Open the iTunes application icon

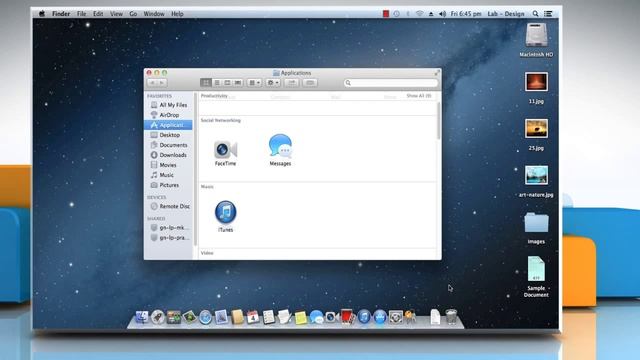click(x=225, y=212)
